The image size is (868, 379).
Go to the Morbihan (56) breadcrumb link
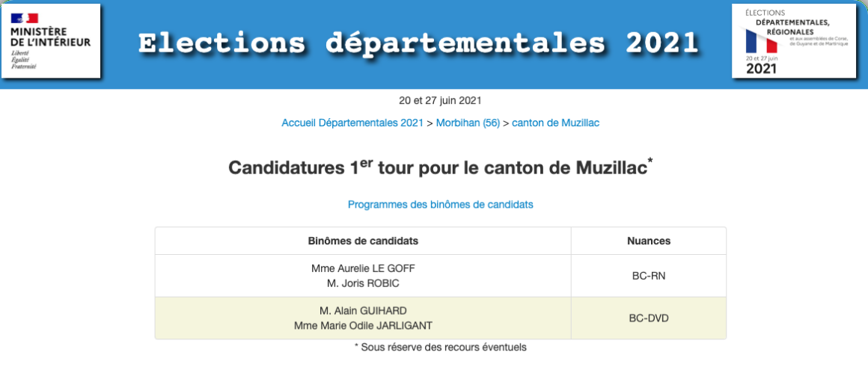(468, 123)
